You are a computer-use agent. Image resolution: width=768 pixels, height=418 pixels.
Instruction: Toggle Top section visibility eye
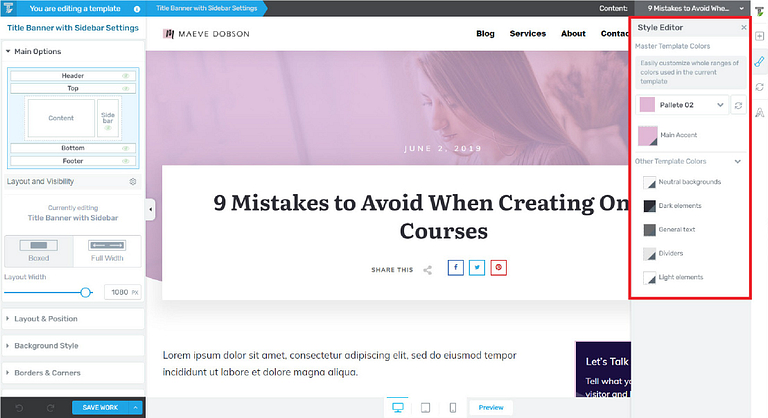(x=125, y=89)
